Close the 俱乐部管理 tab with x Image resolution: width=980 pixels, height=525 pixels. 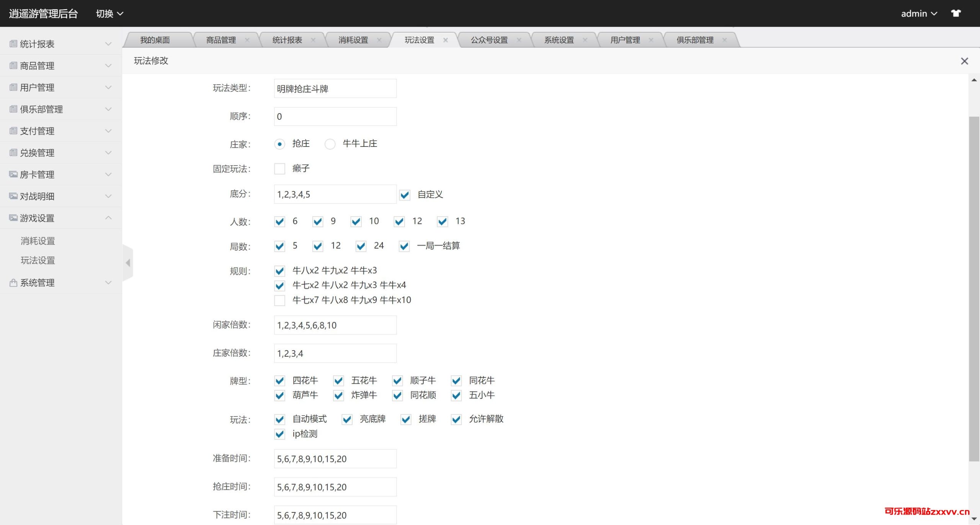724,40
